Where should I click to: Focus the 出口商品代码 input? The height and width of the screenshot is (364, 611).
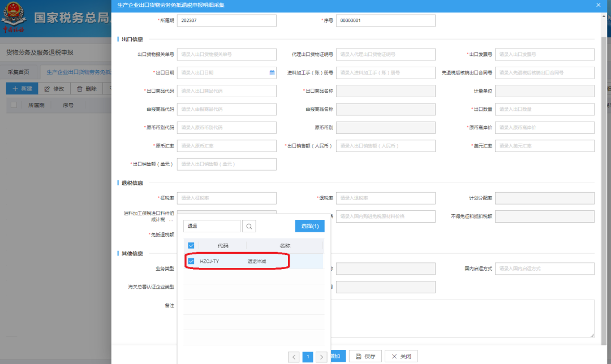[x=227, y=91]
